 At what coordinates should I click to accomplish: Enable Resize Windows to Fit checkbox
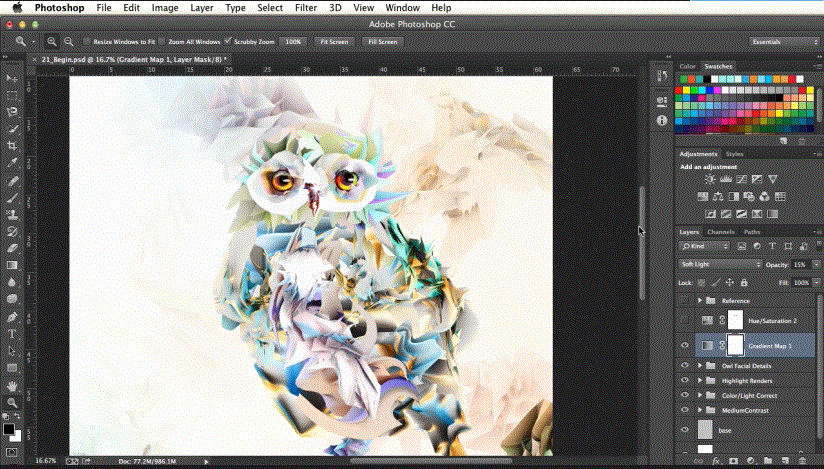87,42
